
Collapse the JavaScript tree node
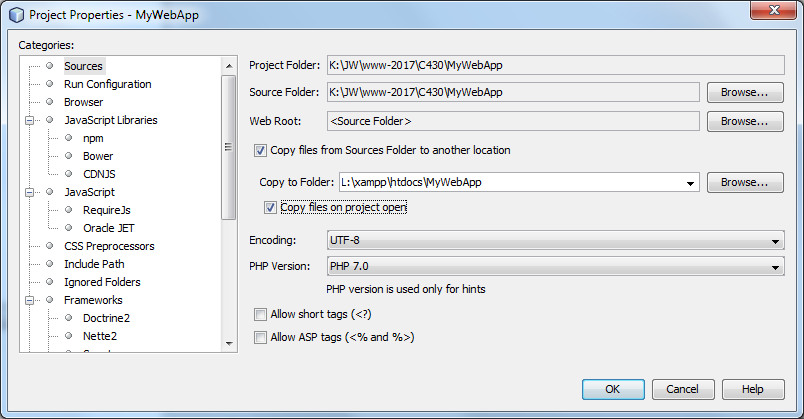coord(30,192)
